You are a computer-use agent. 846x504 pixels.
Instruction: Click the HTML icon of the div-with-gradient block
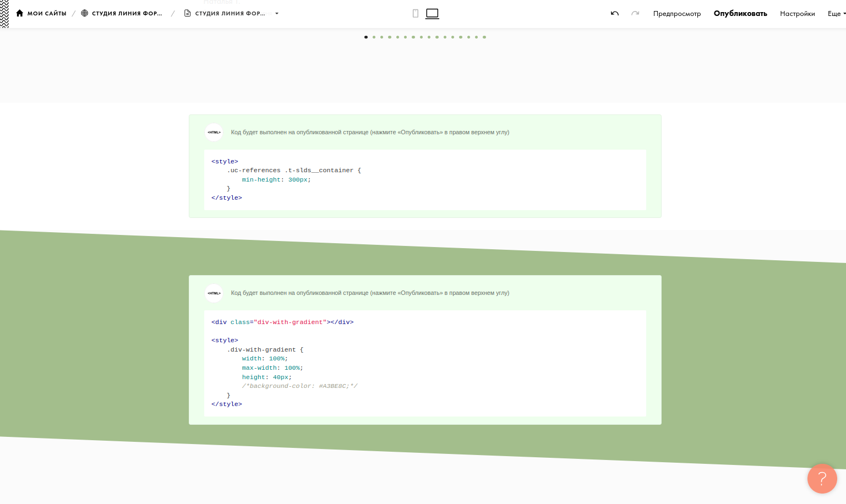point(214,293)
